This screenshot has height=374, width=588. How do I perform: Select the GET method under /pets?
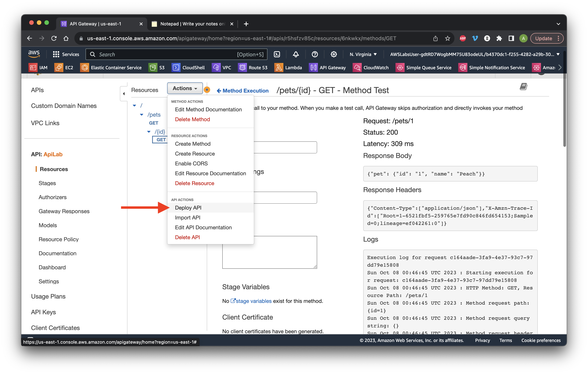(154, 123)
